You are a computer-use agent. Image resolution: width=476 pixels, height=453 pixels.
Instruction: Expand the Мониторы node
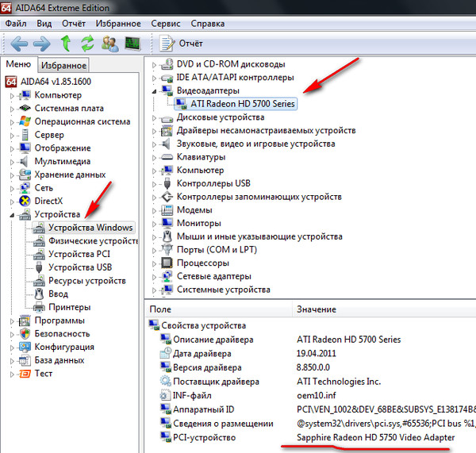(154, 224)
